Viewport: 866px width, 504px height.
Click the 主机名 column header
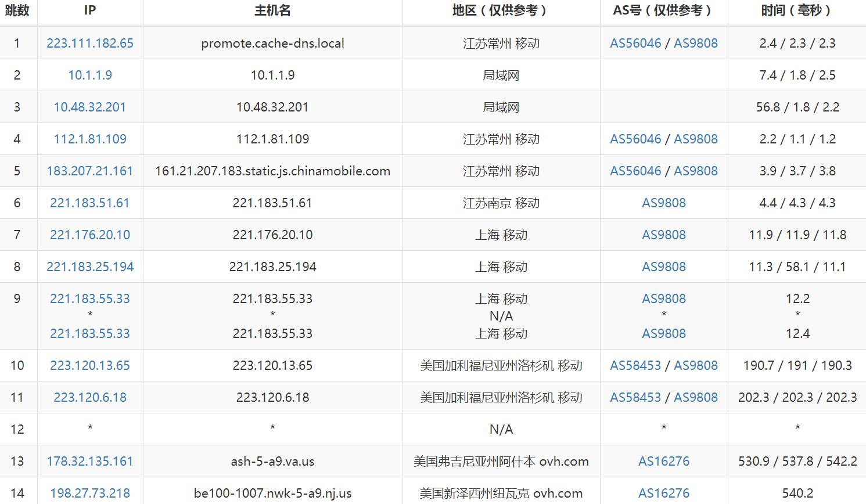272,10
